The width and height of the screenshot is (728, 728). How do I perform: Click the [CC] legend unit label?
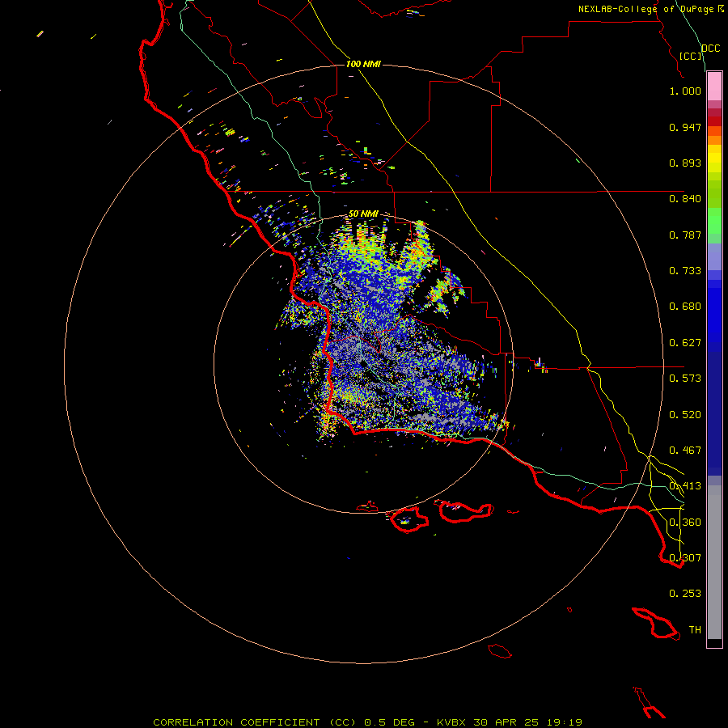coord(691,56)
